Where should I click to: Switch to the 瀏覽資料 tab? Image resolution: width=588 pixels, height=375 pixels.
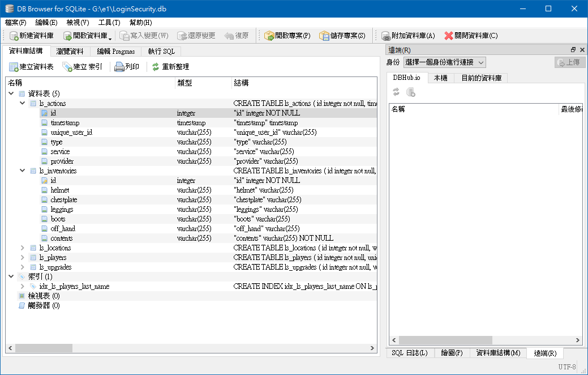click(70, 52)
